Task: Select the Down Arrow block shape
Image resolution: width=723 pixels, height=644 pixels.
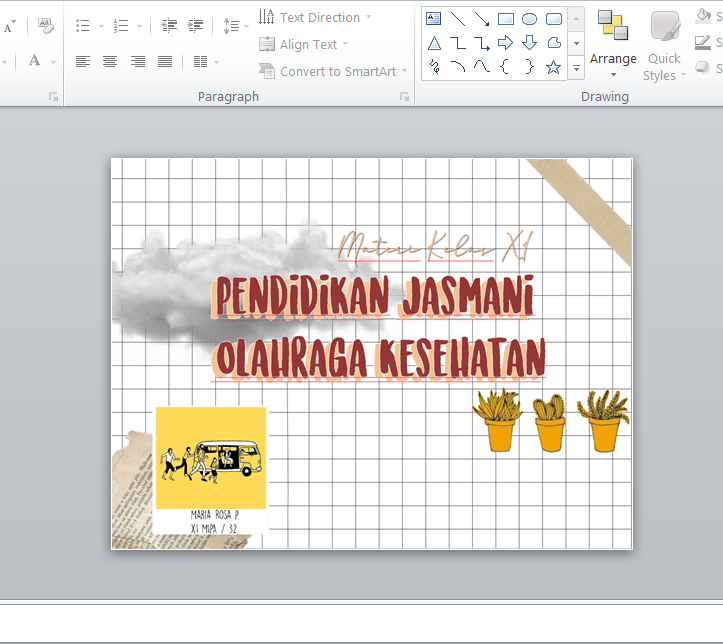Action: click(x=529, y=43)
